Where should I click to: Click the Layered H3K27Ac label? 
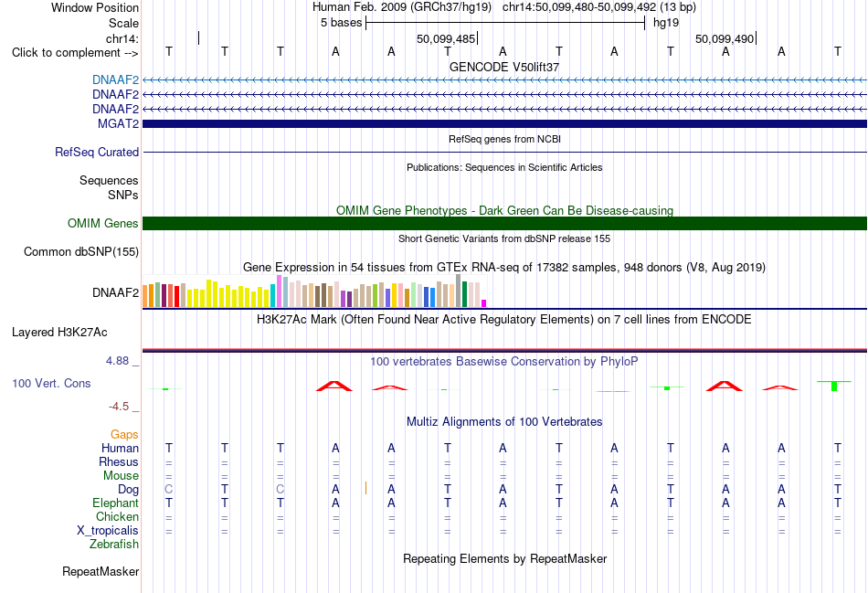pyautogui.click(x=59, y=333)
